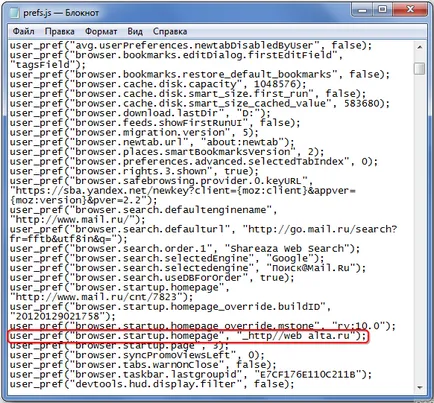Click the homepage_override.mstone line
This screenshot has width=434, height=403.
point(203,326)
